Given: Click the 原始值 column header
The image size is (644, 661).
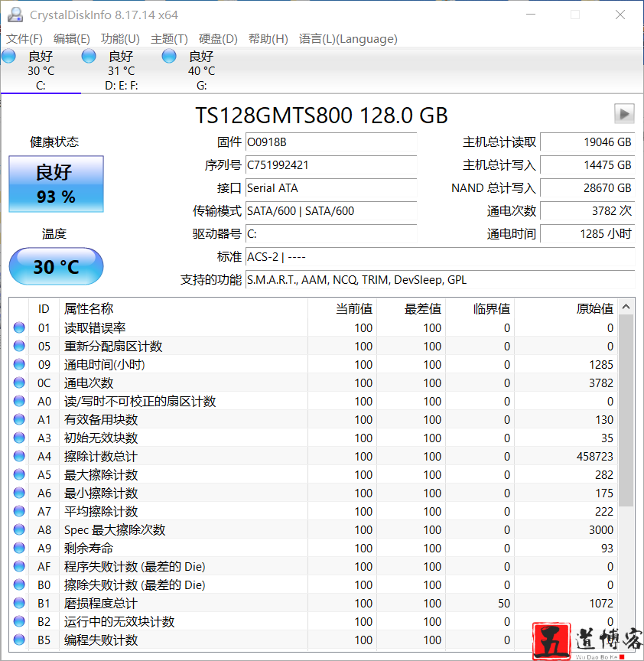Looking at the screenshot, I should tap(566, 308).
